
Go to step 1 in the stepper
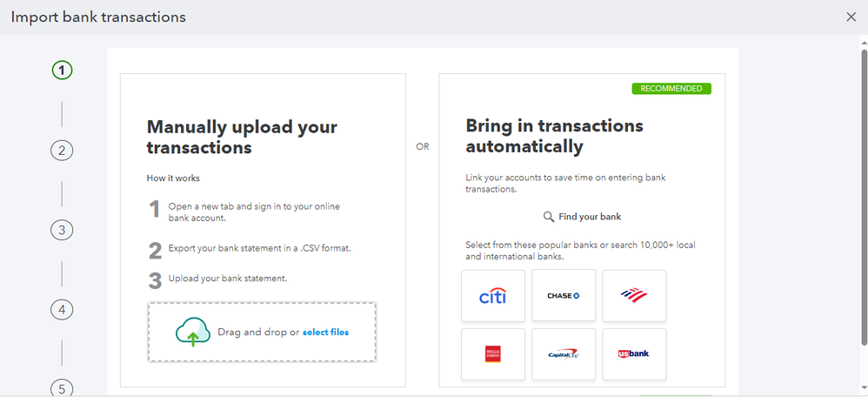click(x=62, y=71)
